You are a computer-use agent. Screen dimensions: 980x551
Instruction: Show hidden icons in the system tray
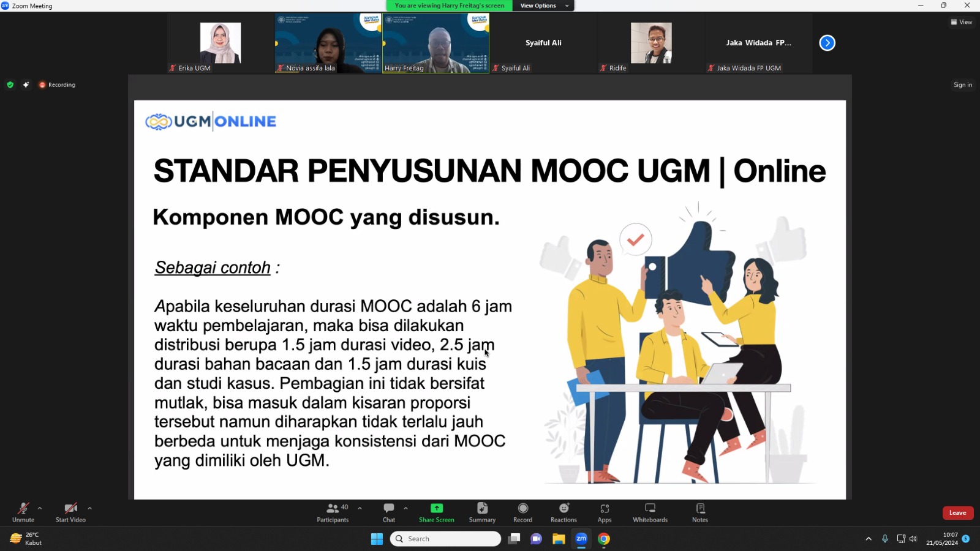pyautogui.click(x=869, y=539)
